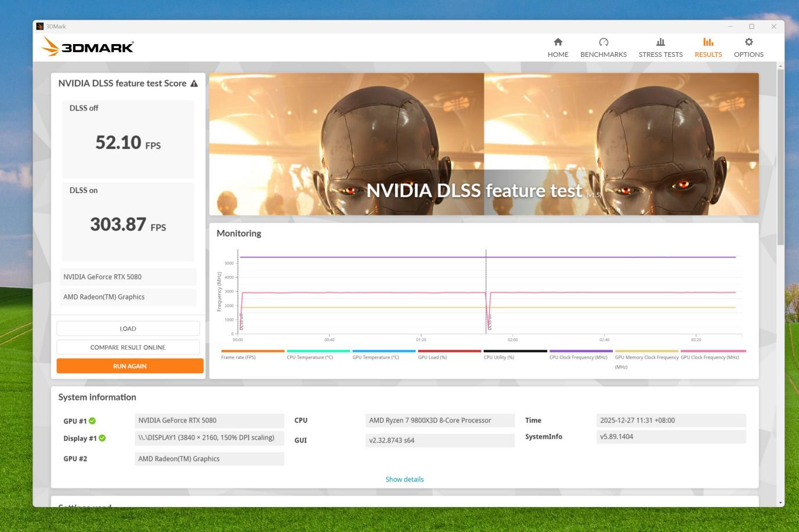
Task: Click the warning triangle beside the score title
Action: pos(194,84)
